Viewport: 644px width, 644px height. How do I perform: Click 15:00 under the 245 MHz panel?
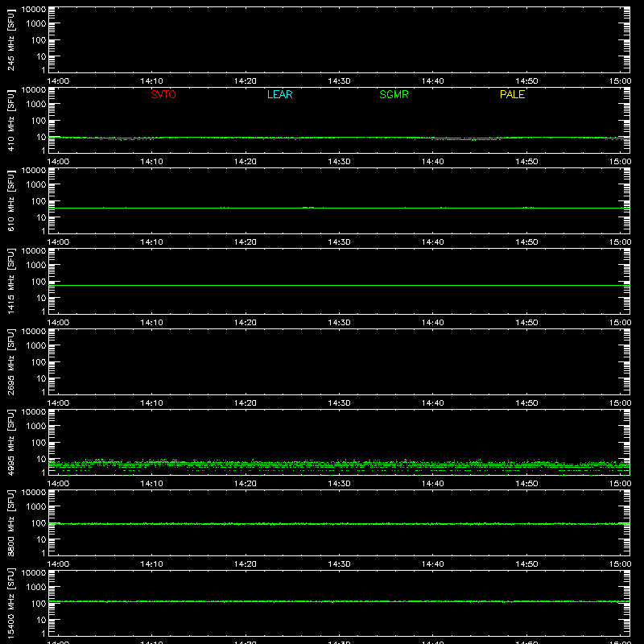pyautogui.click(x=620, y=81)
